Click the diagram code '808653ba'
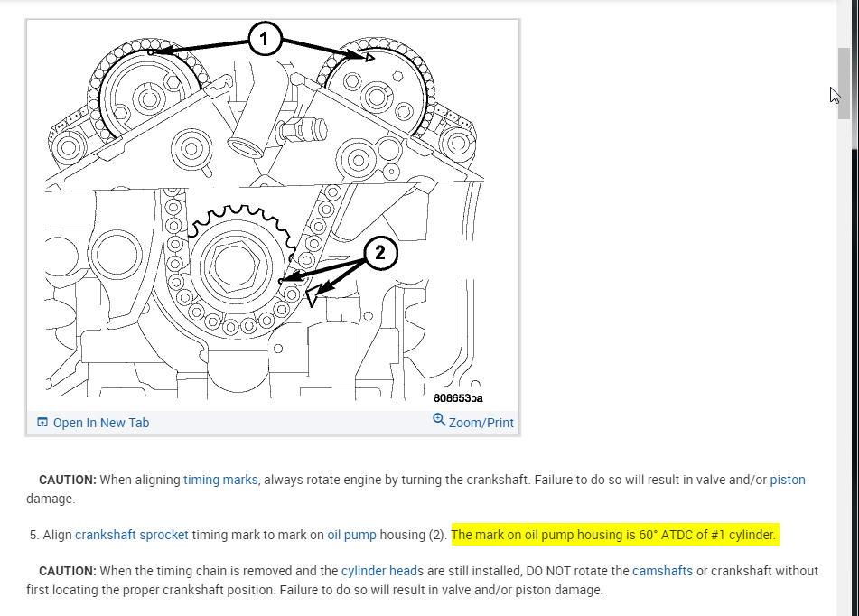Screen dimensions: 859x616 coord(458,398)
